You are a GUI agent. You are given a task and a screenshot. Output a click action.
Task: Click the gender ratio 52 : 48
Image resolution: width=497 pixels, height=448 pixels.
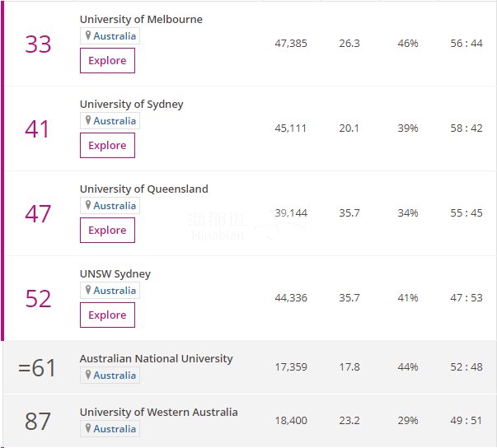pos(467,367)
